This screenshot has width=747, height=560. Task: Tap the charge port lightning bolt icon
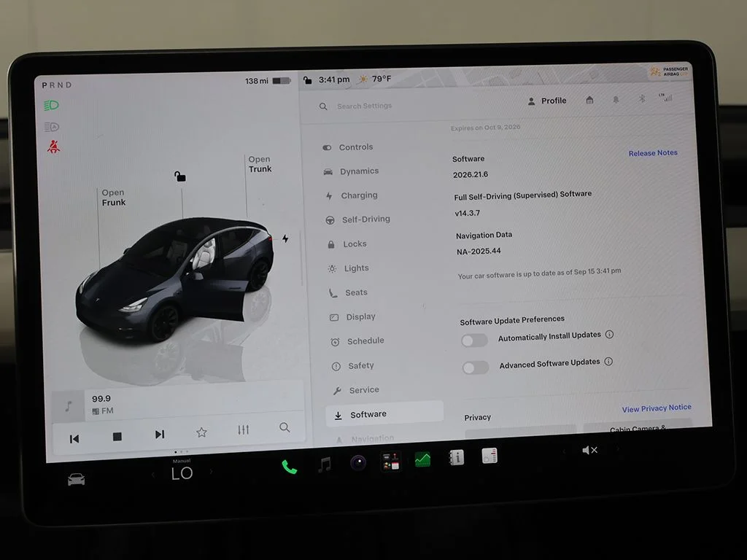point(285,238)
